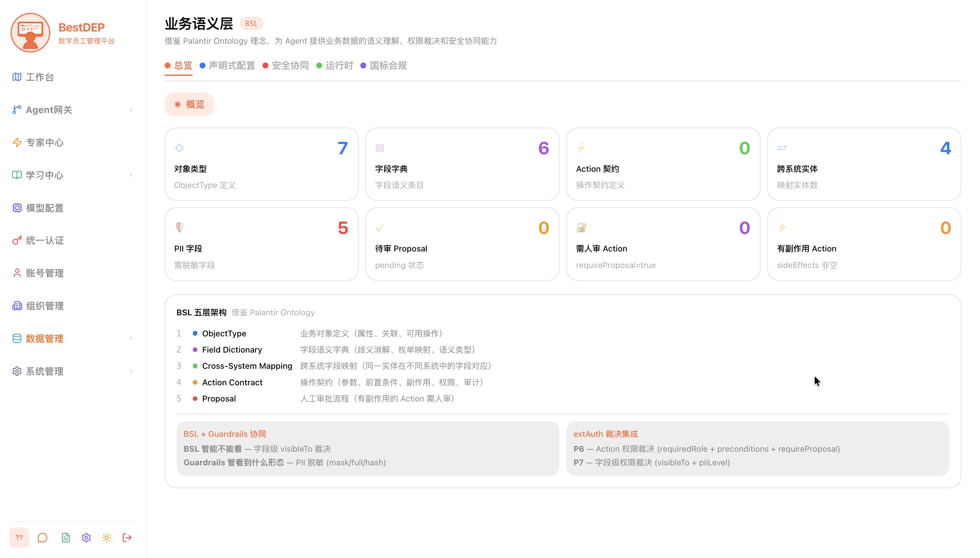Switch to the 安全协同 tab
The width and height of the screenshot is (980, 558).
coord(286,65)
